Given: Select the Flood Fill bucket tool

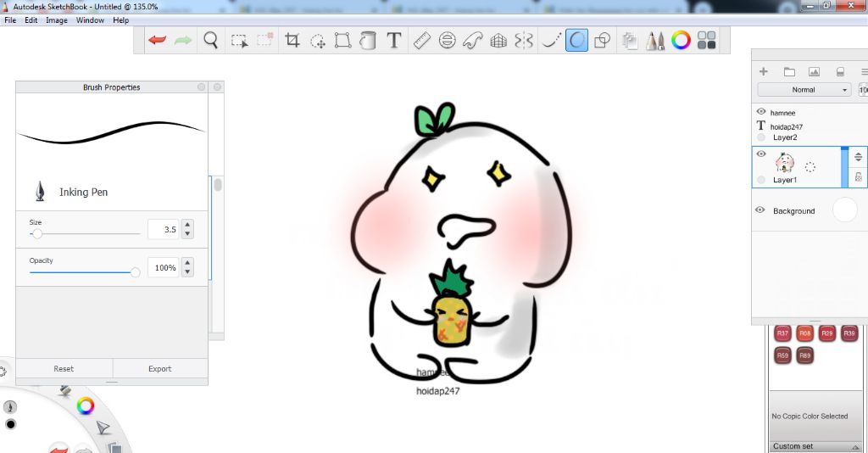Looking at the screenshot, I should tap(368, 40).
